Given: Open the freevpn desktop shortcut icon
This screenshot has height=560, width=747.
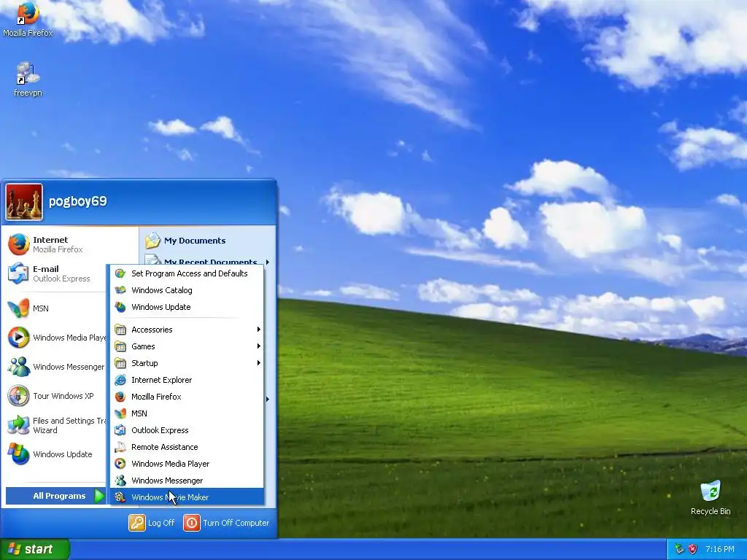Looking at the screenshot, I should pyautogui.click(x=28, y=74).
